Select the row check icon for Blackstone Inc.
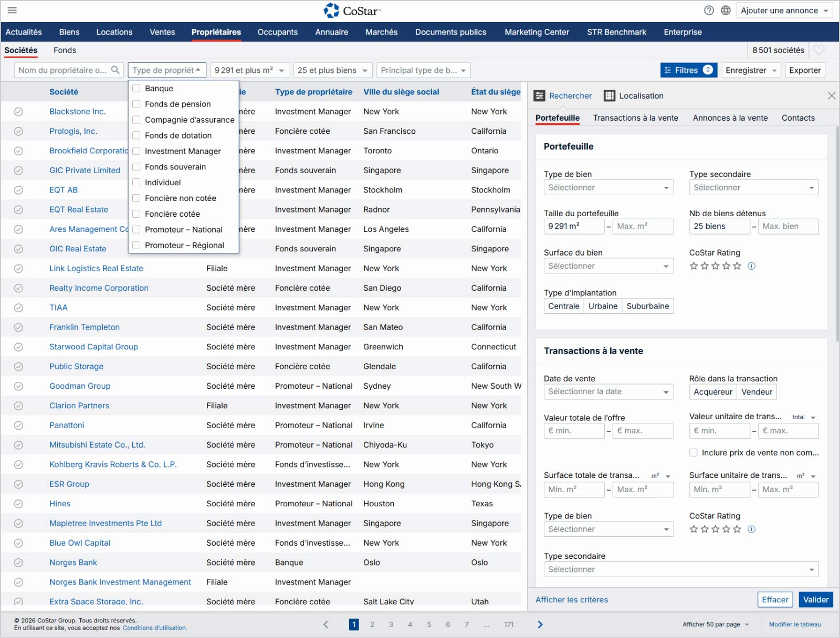 point(18,112)
